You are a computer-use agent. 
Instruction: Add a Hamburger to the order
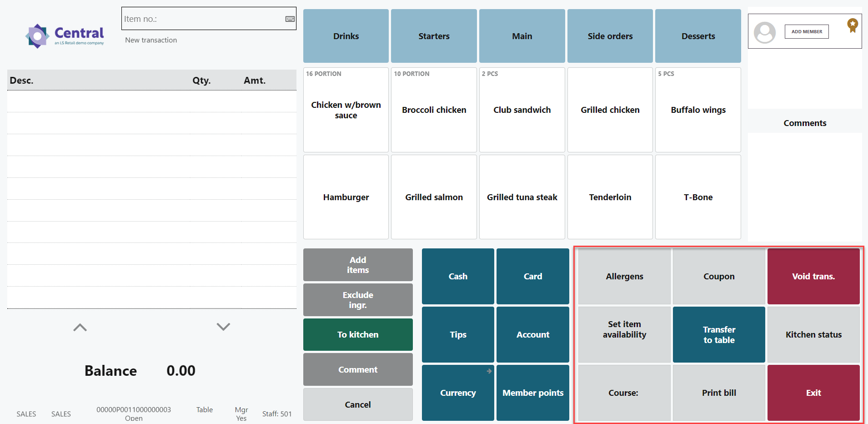click(346, 197)
